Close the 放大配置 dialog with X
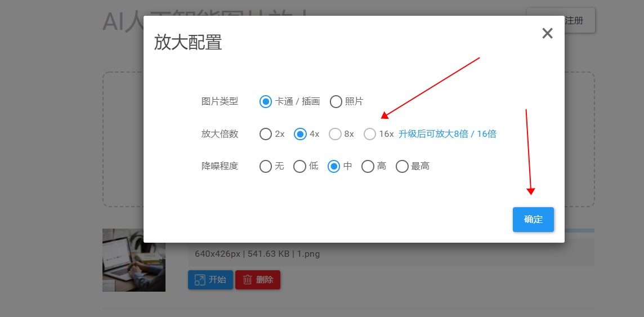 tap(547, 34)
